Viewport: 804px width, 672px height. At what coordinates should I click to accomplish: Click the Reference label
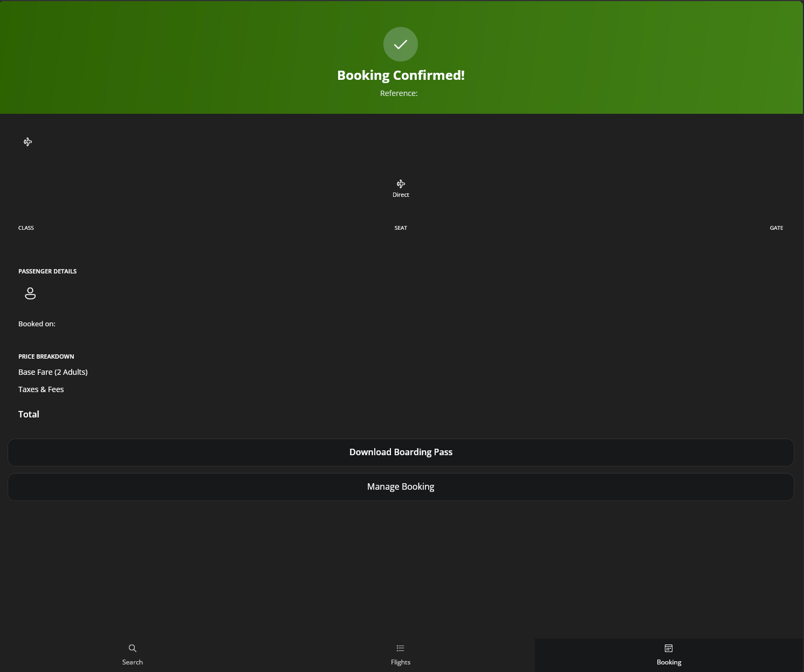pos(398,93)
